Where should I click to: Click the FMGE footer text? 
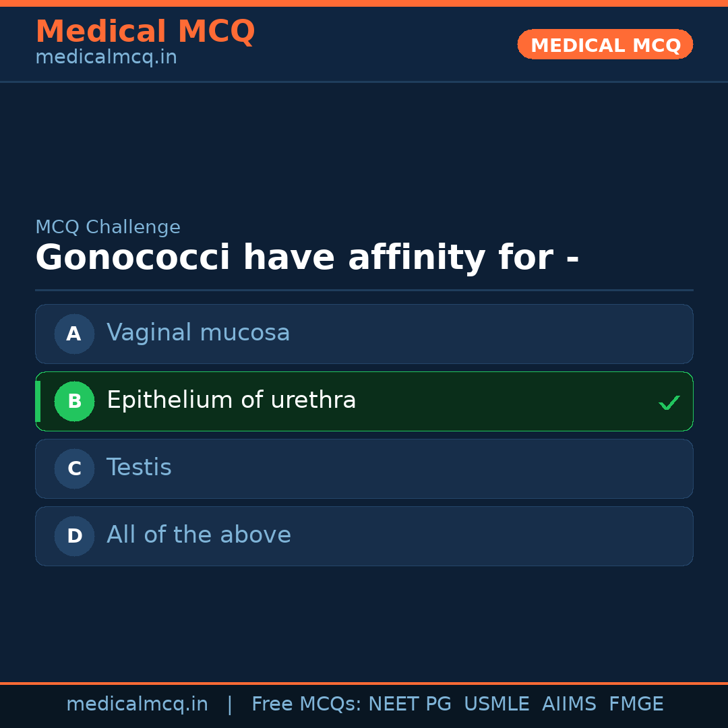pos(636,704)
